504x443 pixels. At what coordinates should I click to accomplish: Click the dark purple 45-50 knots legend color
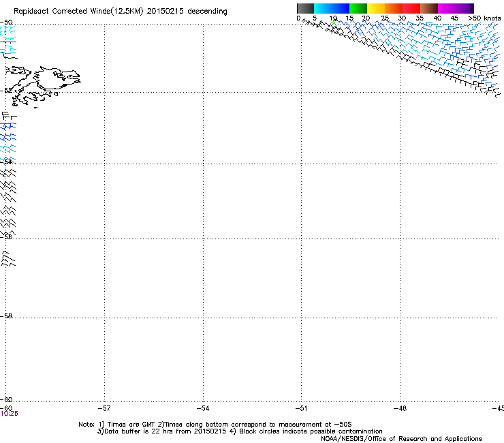tap(464, 8)
